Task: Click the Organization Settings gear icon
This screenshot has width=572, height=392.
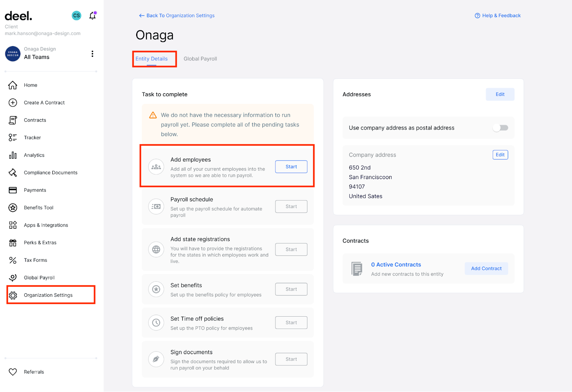Action: [13, 295]
